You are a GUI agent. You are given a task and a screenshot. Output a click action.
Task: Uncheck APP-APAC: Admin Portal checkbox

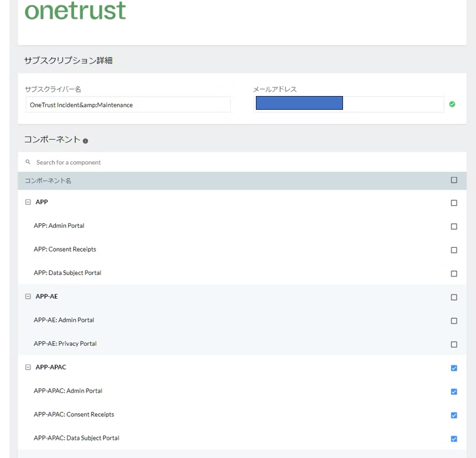(454, 391)
